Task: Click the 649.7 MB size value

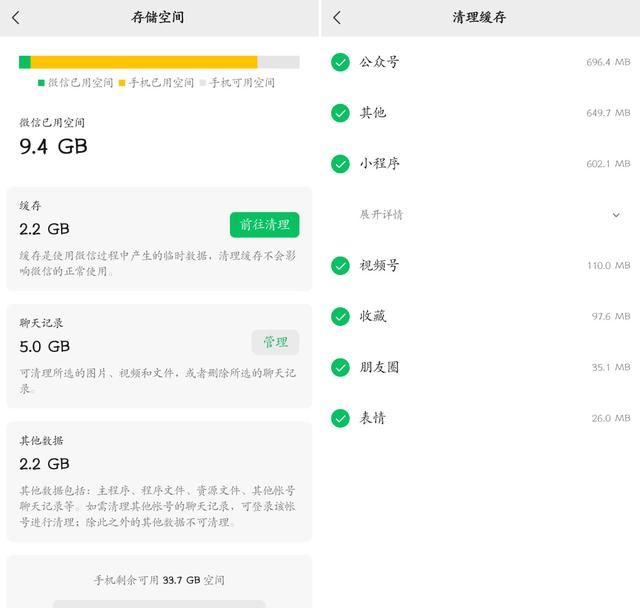Action: pyautogui.click(x=608, y=113)
